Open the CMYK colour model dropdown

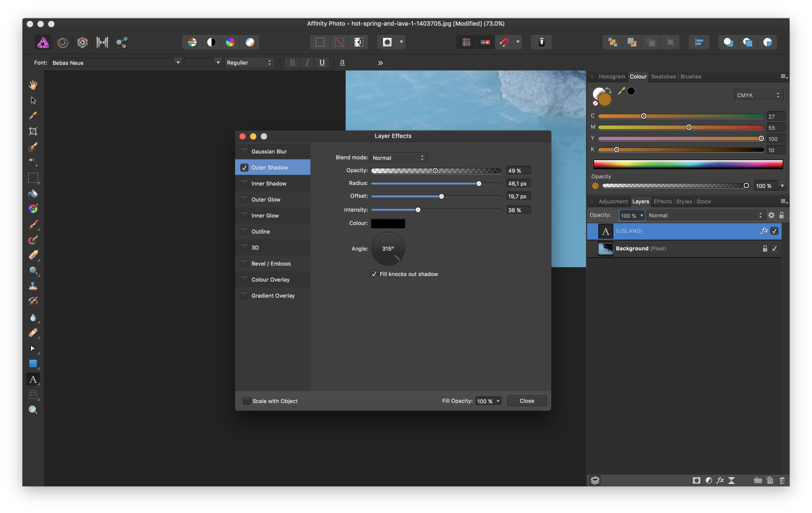click(x=758, y=95)
